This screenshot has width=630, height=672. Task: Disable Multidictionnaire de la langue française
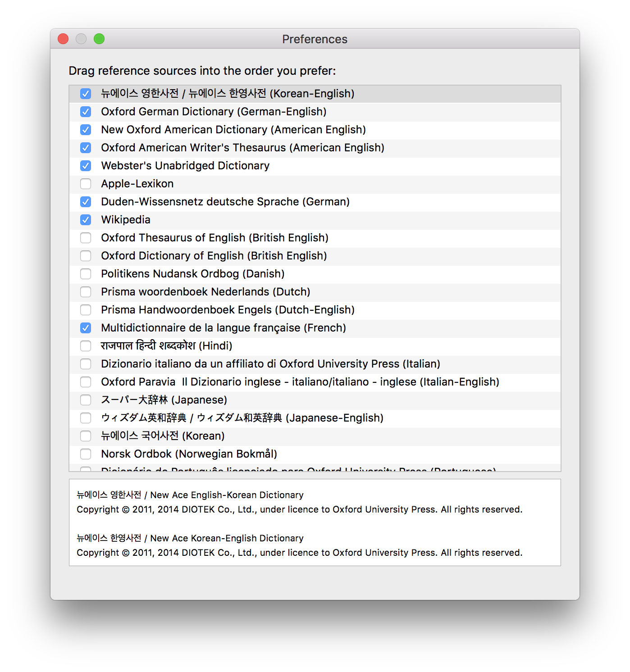86,328
